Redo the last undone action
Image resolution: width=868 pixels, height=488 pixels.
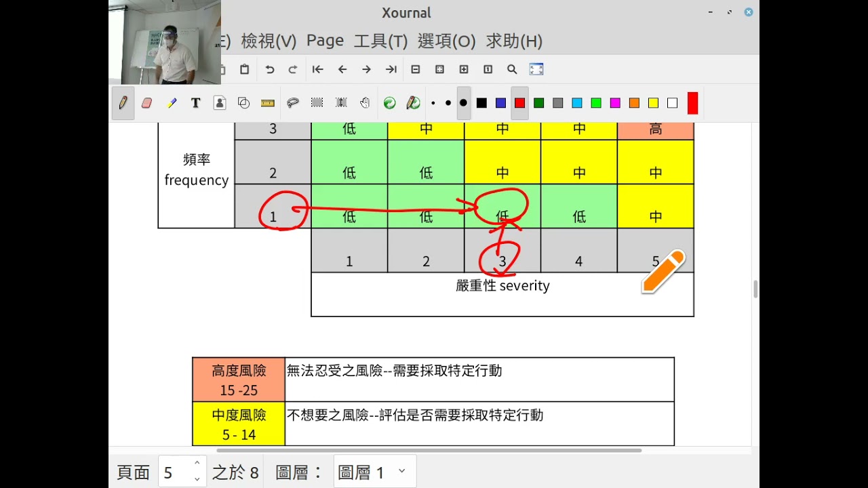point(293,69)
